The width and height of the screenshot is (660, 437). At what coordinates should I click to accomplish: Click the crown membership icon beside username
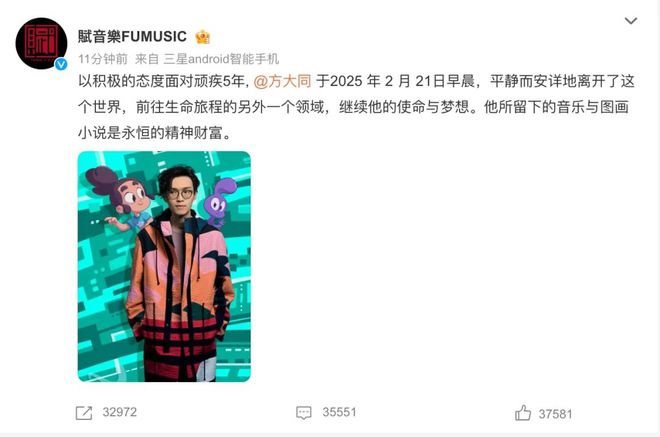pos(203,37)
